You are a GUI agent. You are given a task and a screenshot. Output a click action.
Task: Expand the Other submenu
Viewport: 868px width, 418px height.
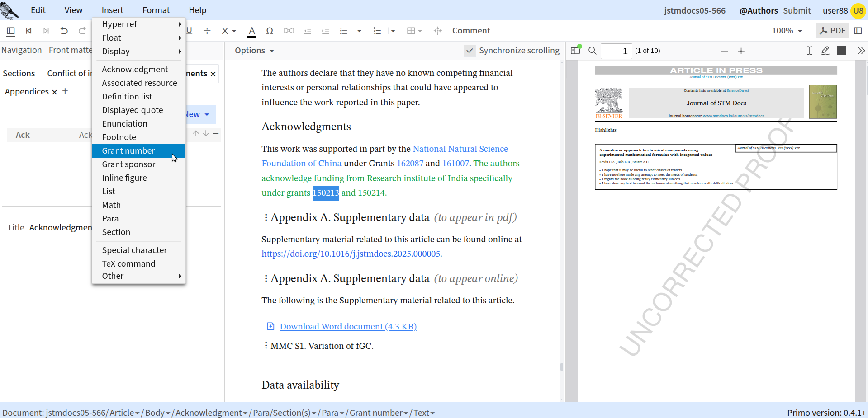[139, 276]
